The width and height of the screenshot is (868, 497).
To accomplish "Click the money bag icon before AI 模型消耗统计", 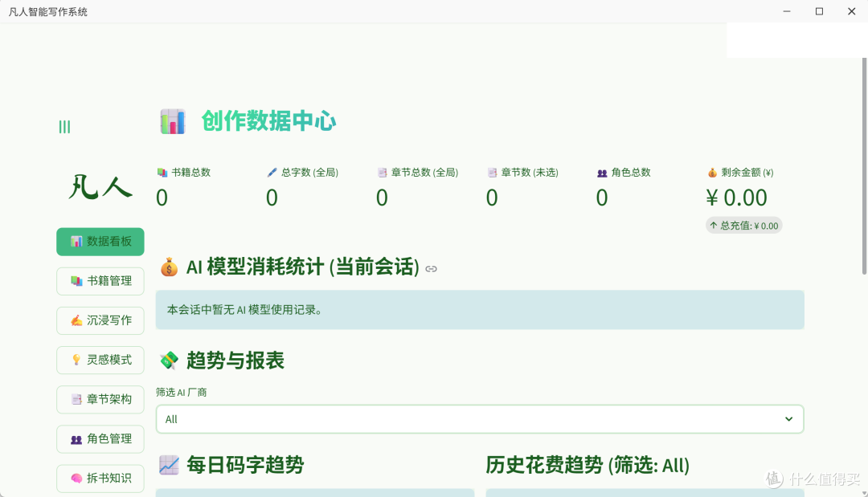I will (170, 267).
